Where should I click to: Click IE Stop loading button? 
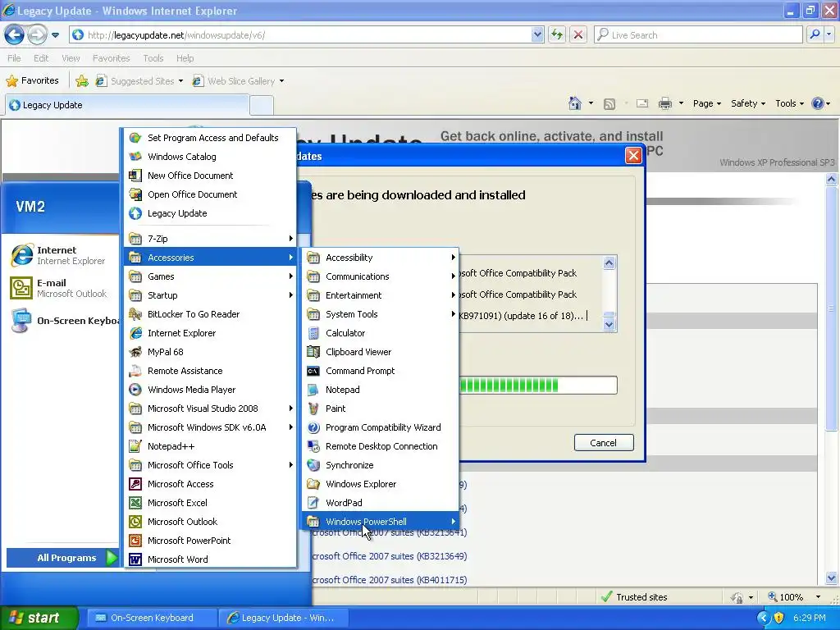(578, 34)
